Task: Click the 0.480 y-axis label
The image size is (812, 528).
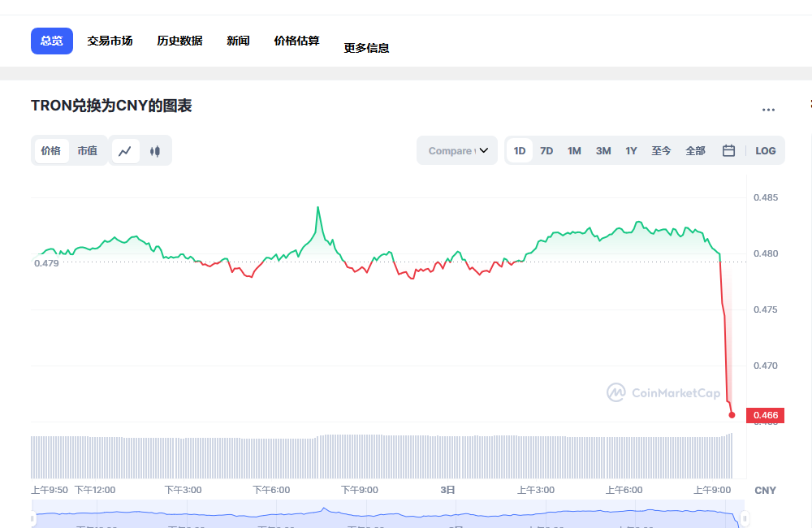Action: (x=766, y=253)
